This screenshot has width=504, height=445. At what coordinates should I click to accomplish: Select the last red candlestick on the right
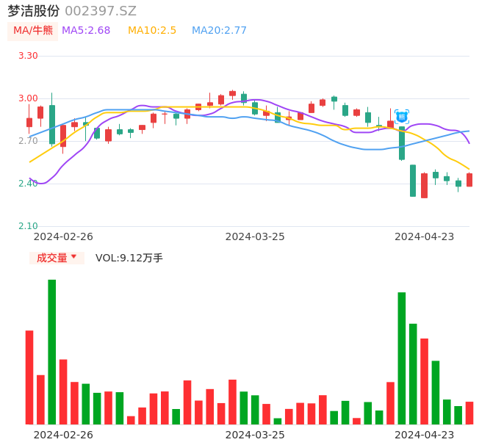click(x=469, y=180)
